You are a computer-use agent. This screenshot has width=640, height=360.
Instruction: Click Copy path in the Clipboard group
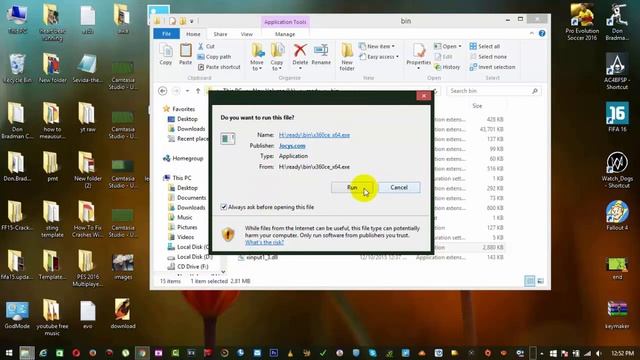[x=214, y=57]
